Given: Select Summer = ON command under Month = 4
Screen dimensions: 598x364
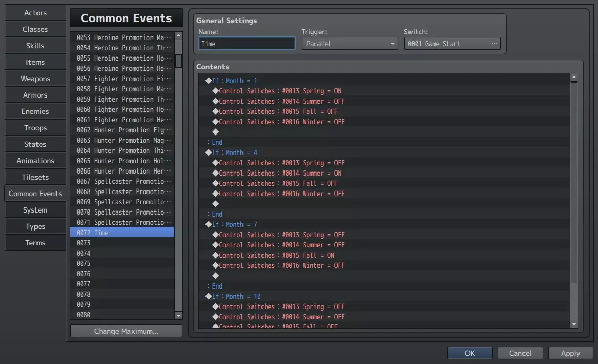Looking at the screenshot, I should (x=384, y=173).
